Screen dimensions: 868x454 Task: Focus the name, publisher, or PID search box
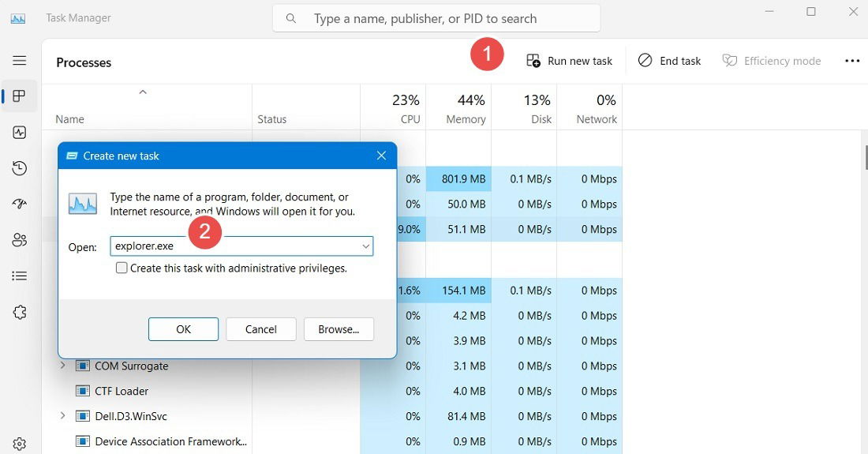(x=436, y=18)
